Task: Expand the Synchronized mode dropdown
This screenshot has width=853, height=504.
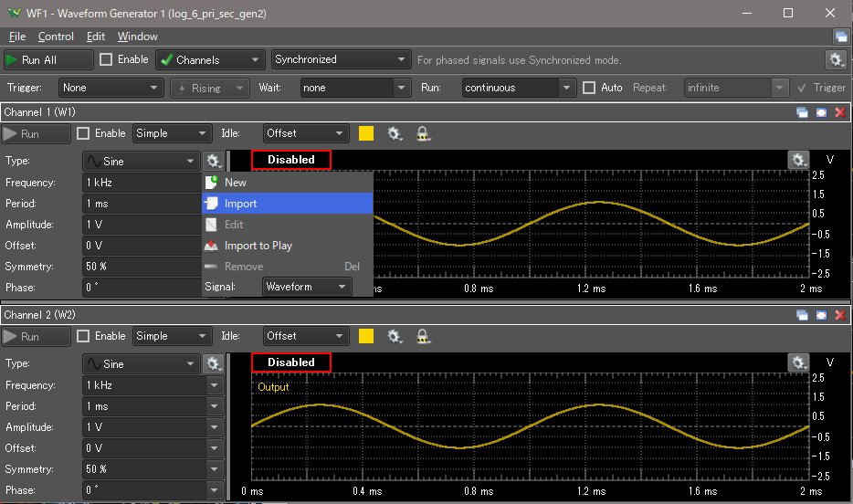Action: point(340,60)
